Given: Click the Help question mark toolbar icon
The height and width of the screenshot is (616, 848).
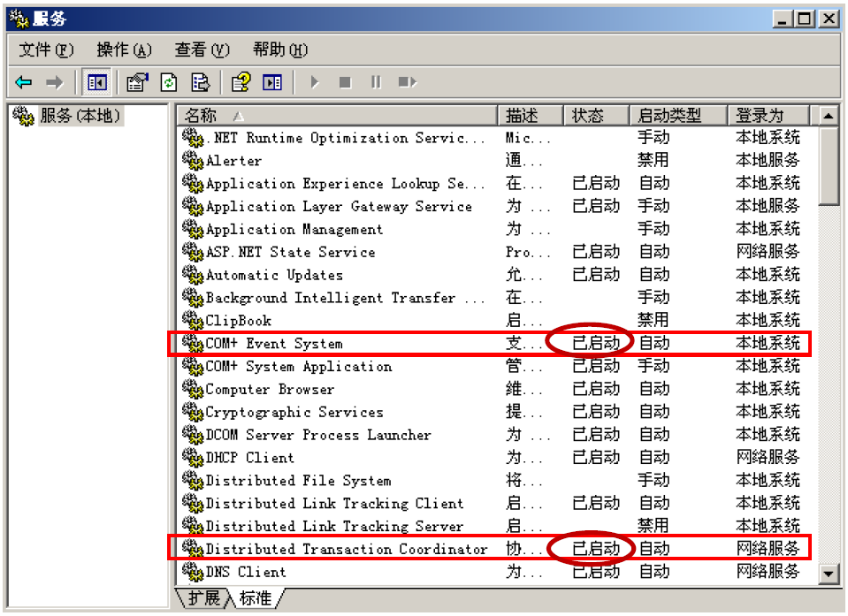Looking at the screenshot, I should point(241,82).
